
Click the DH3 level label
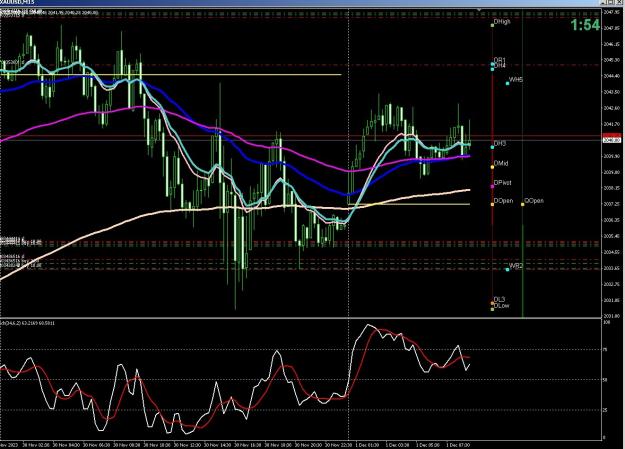click(x=499, y=143)
